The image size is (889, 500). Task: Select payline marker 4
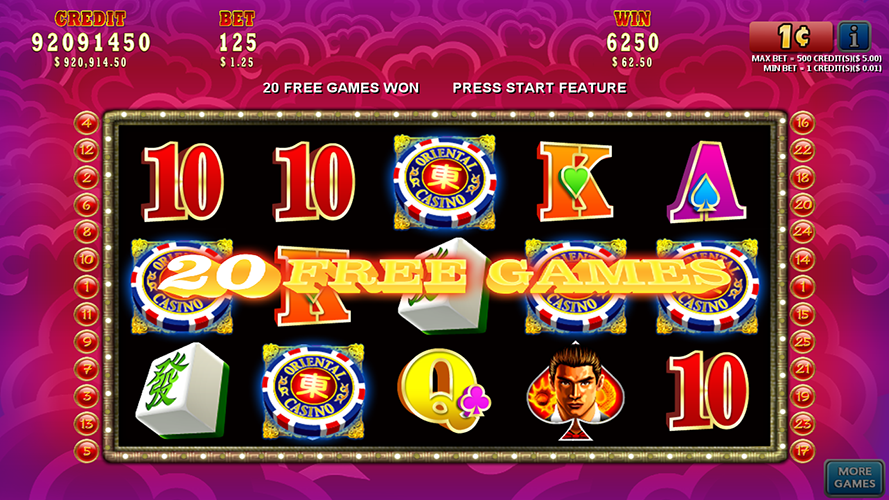86,123
